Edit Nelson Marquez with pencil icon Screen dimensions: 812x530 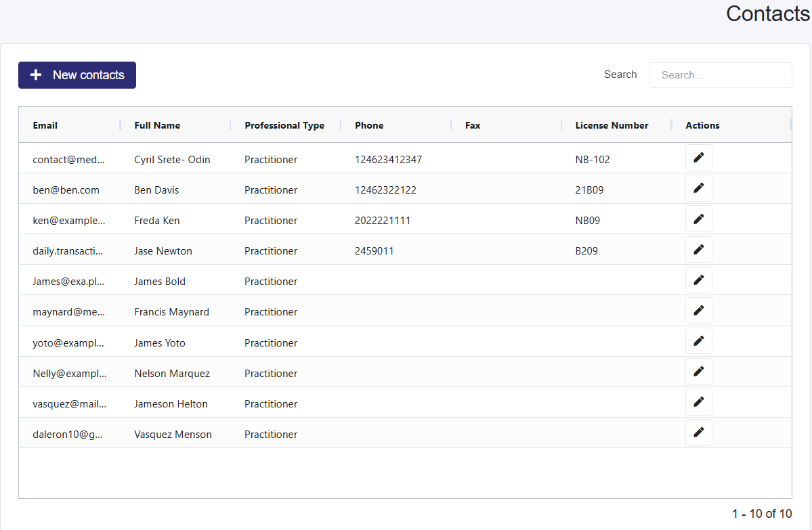[698, 372]
